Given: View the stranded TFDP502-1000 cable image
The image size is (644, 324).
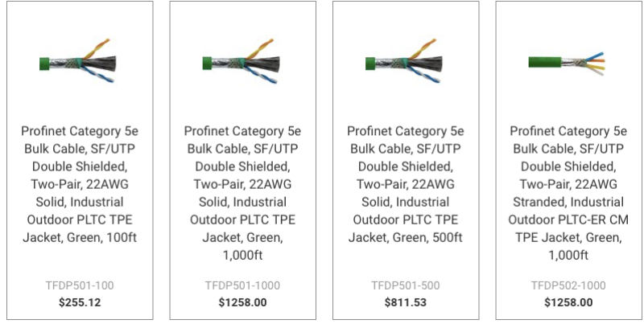Looking at the screenshot, I should click(567, 61).
